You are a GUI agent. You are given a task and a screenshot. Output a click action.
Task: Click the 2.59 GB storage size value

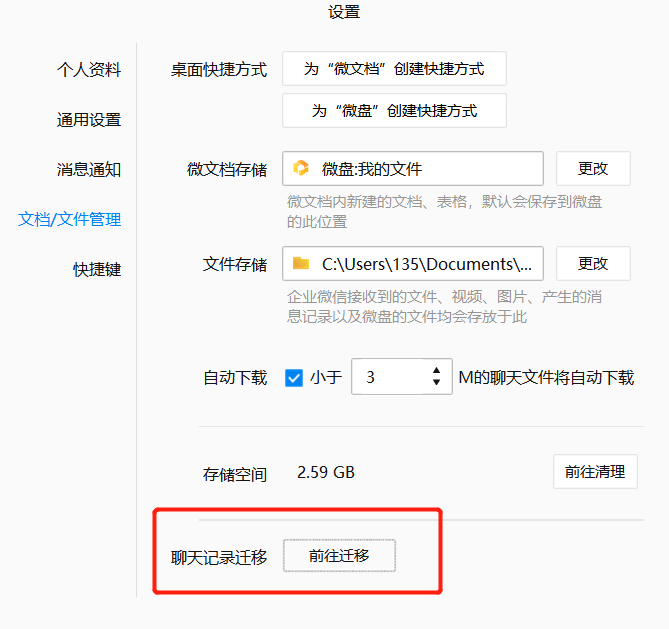coord(326,472)
